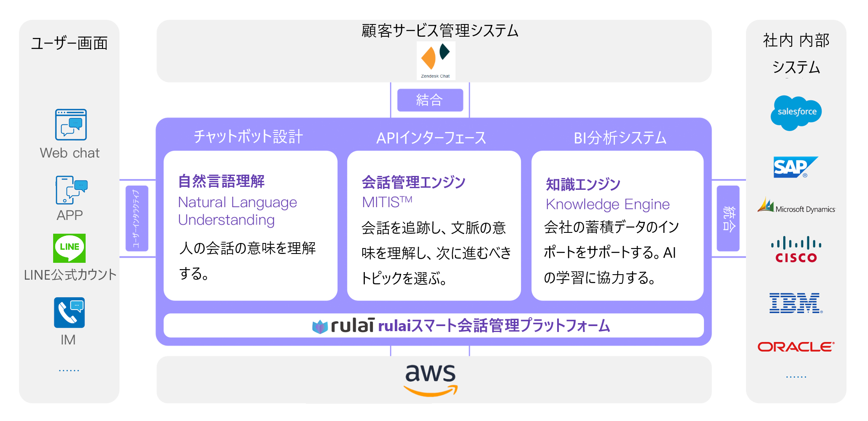
Task: Click the 知識エンジン Knowledge Engine card
Action: tap(617, 226)
